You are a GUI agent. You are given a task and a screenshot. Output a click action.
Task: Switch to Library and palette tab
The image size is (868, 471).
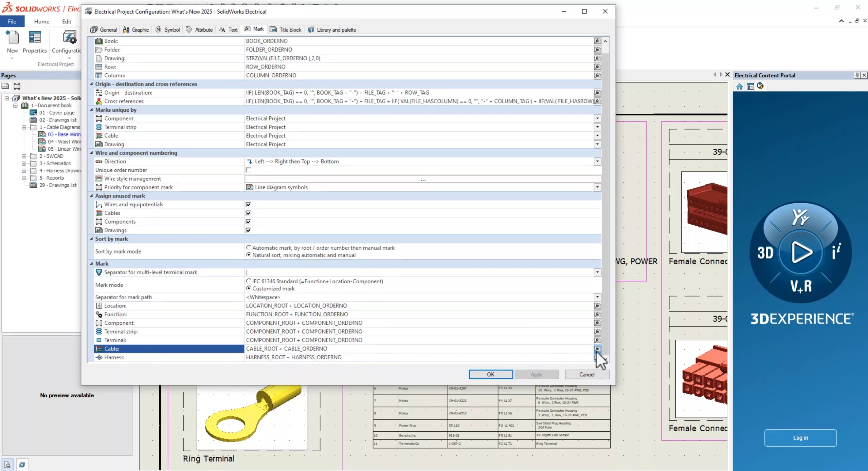(332, 30)
